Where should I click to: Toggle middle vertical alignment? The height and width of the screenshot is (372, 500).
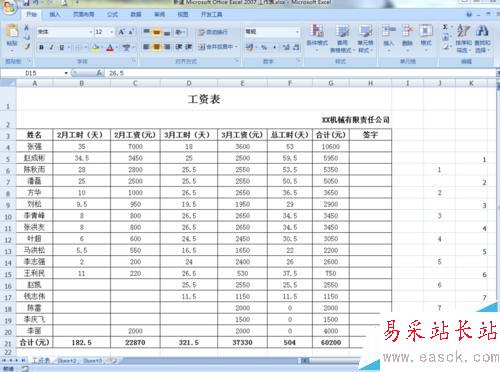[x=156, y=32]
